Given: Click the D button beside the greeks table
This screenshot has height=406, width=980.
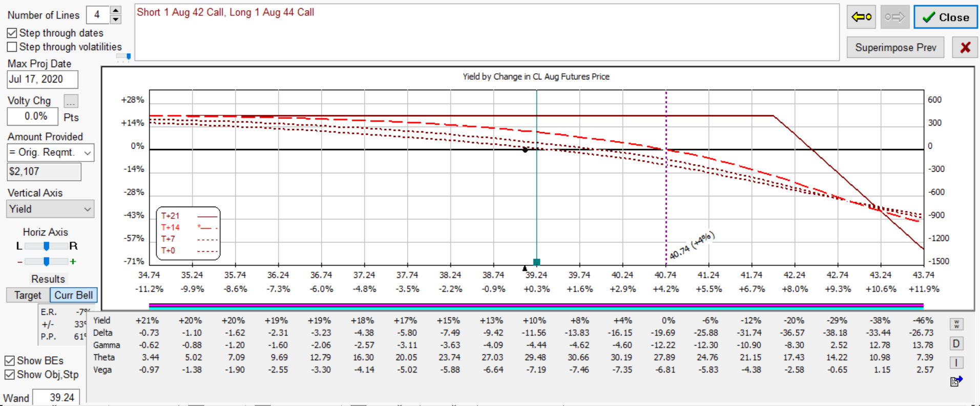Looking at the screenshot, I should 956,343.
